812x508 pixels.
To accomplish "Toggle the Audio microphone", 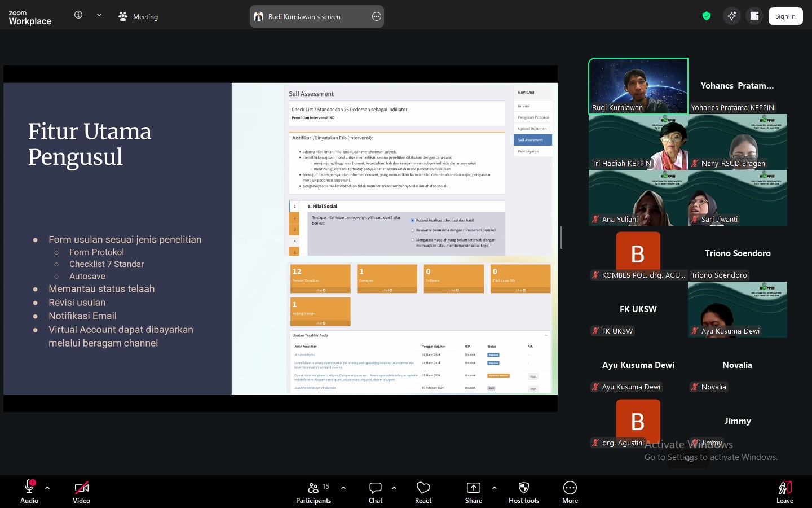I will click(x=29, y=492).
